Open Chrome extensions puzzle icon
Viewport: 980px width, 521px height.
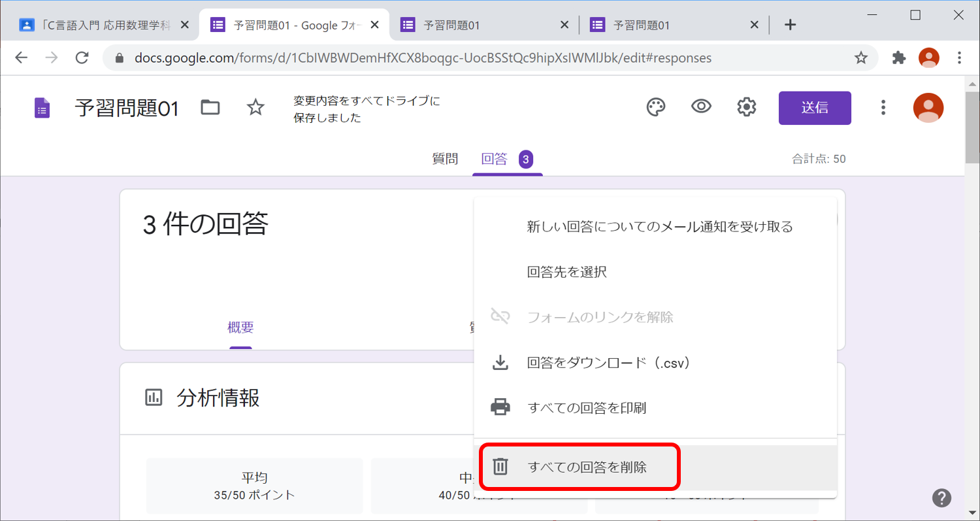(x=899, y=58)
